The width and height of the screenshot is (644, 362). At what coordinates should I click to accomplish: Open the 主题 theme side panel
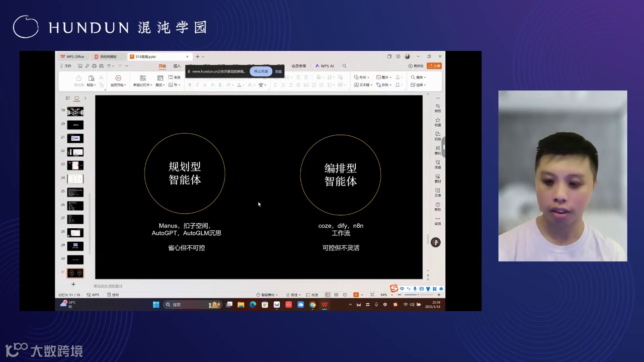pyautogui.click(x=438, y=164)
